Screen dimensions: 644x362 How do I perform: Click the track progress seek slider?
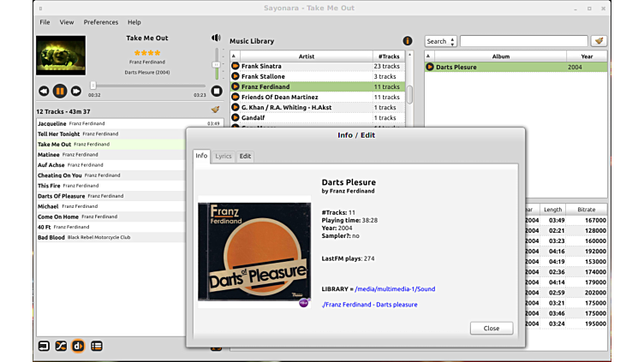tap(146, 86)
